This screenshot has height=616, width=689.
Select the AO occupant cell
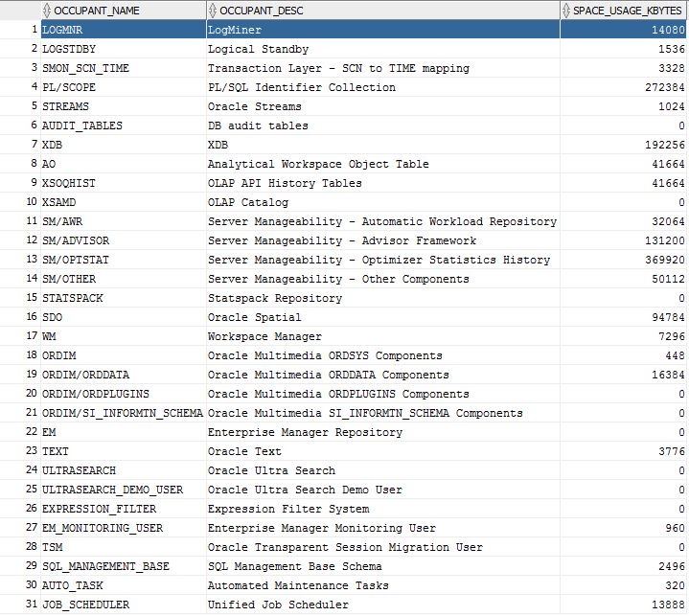point(124,164)
